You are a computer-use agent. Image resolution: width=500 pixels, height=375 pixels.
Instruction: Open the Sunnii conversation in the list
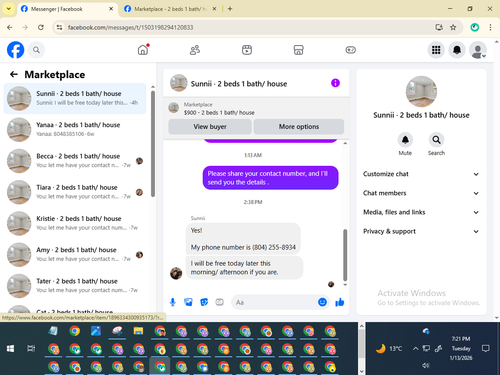pyautogui.click(x=75, y=98)
